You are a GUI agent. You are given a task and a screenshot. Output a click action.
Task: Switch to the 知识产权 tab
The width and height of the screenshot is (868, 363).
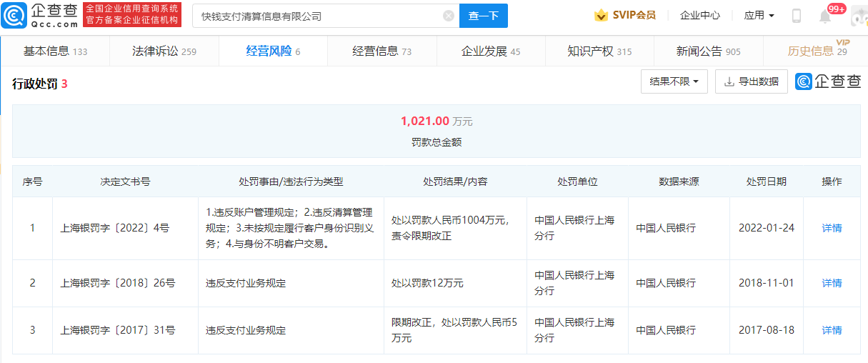tap(600, 51)
